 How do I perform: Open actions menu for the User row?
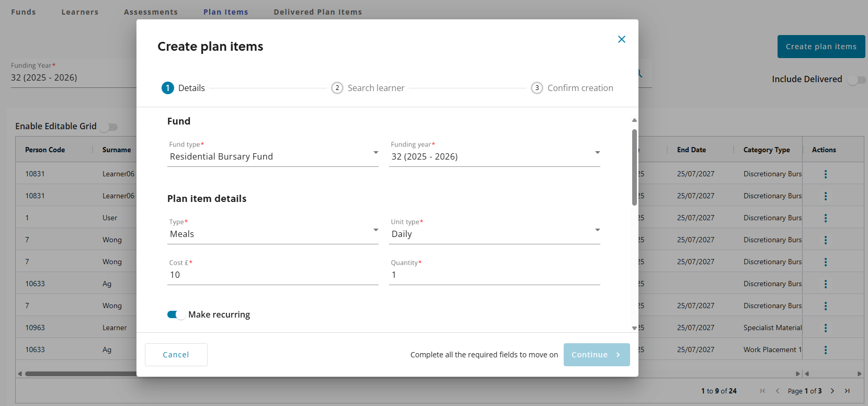pos(825,218)
